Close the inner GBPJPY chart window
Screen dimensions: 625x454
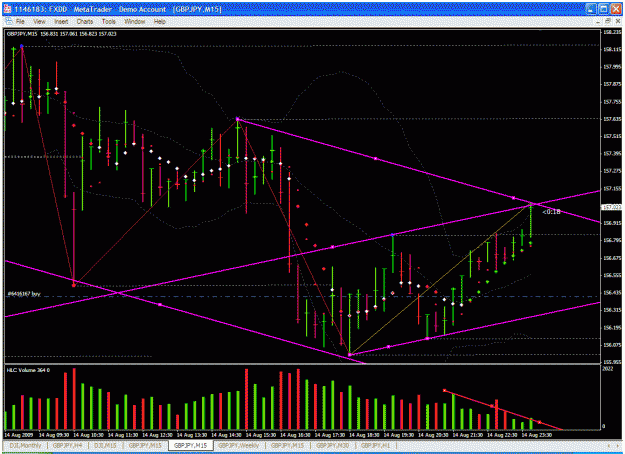click(617, 22)
